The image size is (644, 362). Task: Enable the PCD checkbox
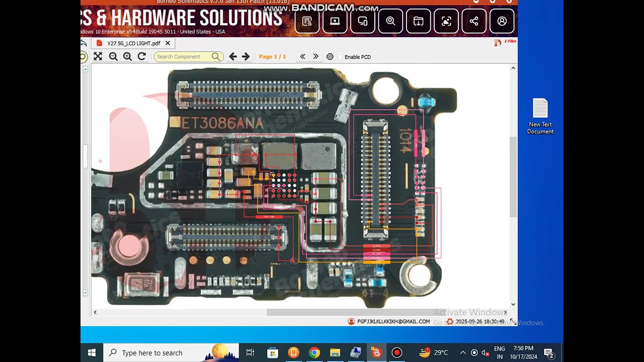340,57
